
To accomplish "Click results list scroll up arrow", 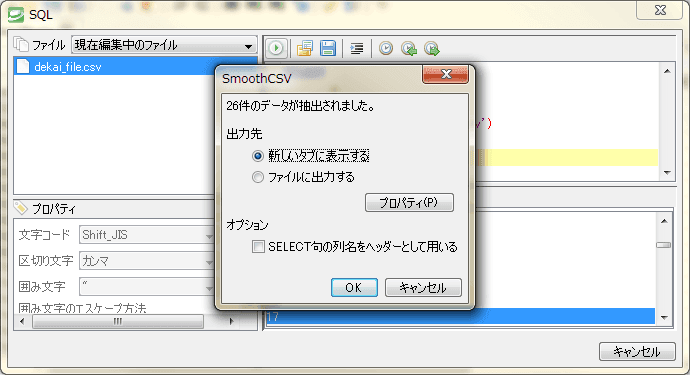I will pos(664,221).
